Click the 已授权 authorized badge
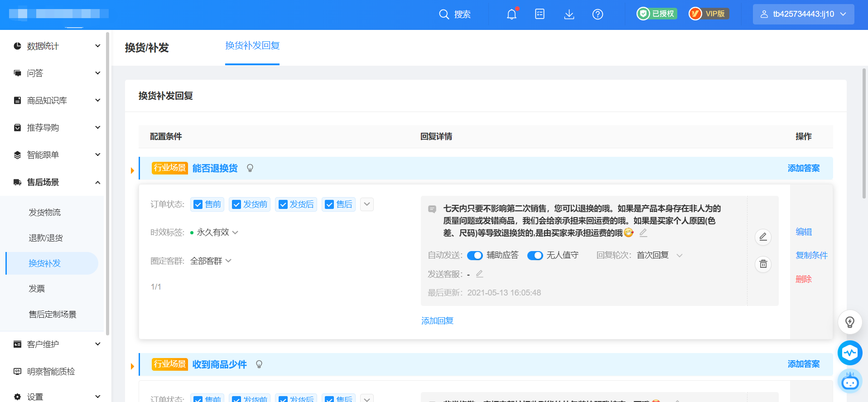 coord(657,14)
